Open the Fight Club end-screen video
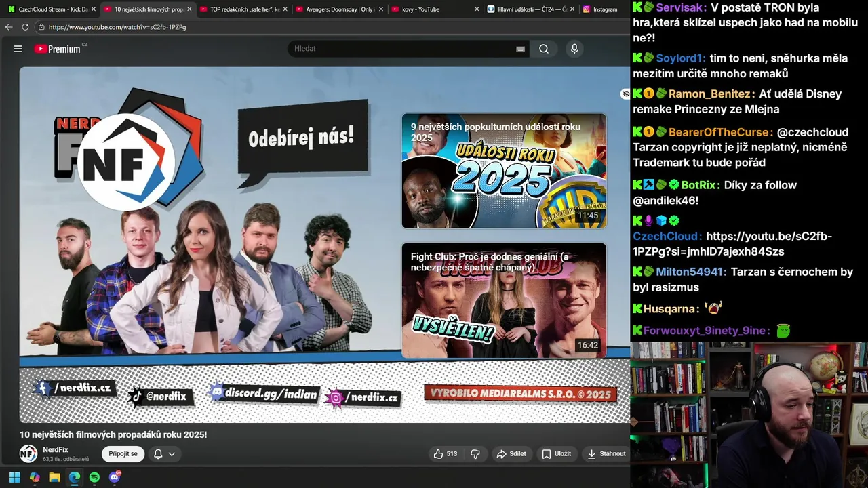Image resolution: width=868 pixels, height=488 pixels. coord(504,300)
